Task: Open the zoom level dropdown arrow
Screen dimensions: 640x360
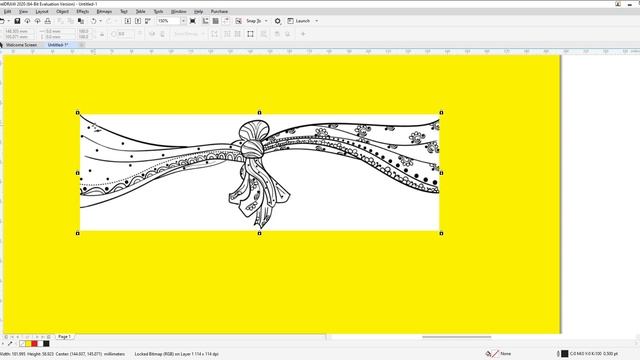Action: pos(183,21)
